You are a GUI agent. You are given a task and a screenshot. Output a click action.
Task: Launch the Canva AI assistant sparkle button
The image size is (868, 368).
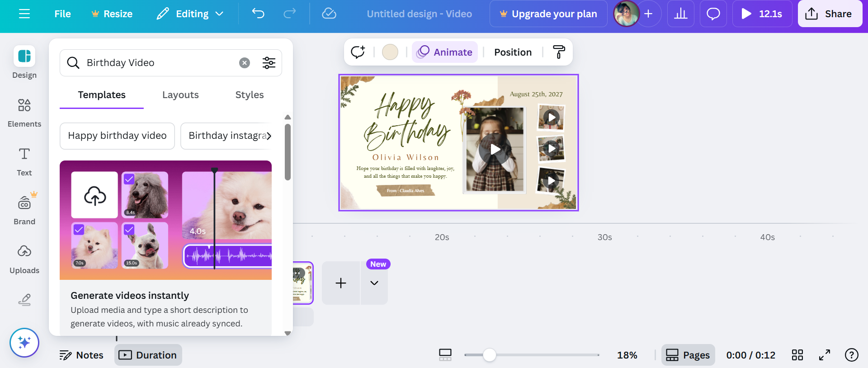pyautogui.click(x=24, y=343)
